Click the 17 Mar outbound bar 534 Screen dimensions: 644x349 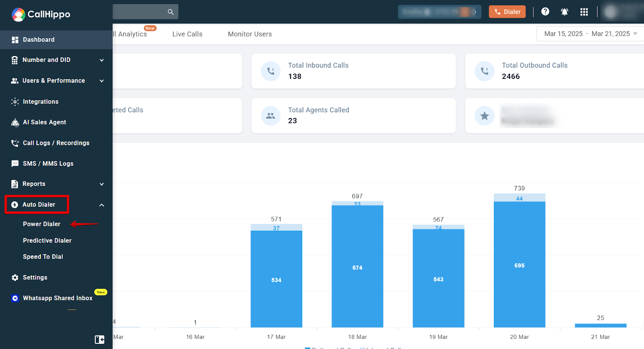tap(276, 279)
